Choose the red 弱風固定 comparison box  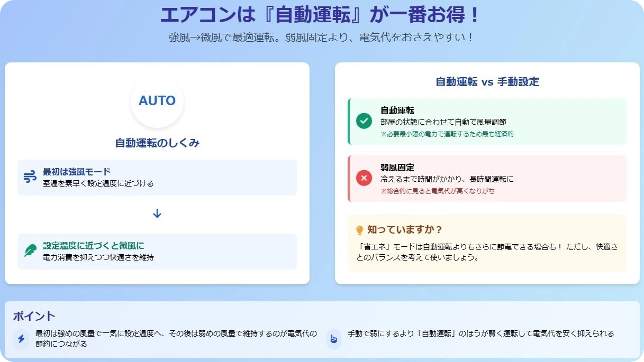pos(487,179)
